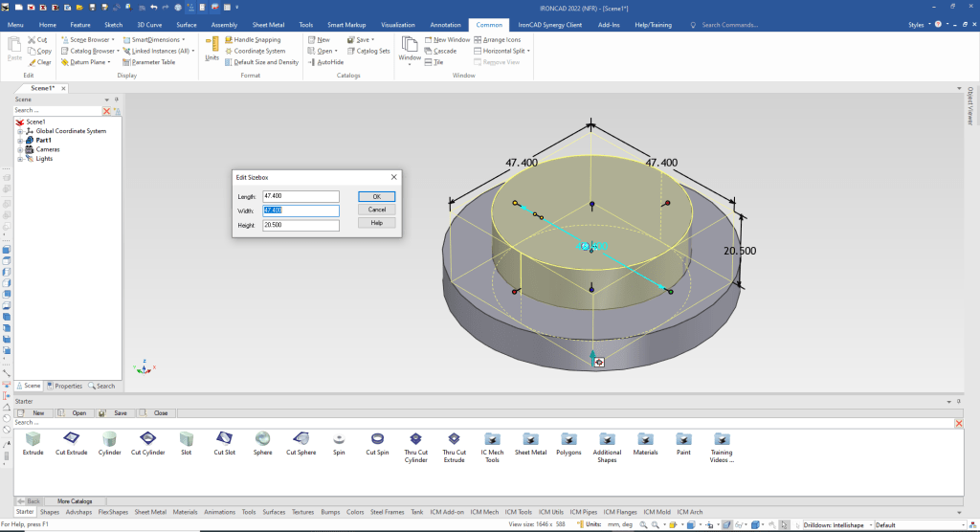
Task: Click the Units icon in Format group
Action: (212, 47)
